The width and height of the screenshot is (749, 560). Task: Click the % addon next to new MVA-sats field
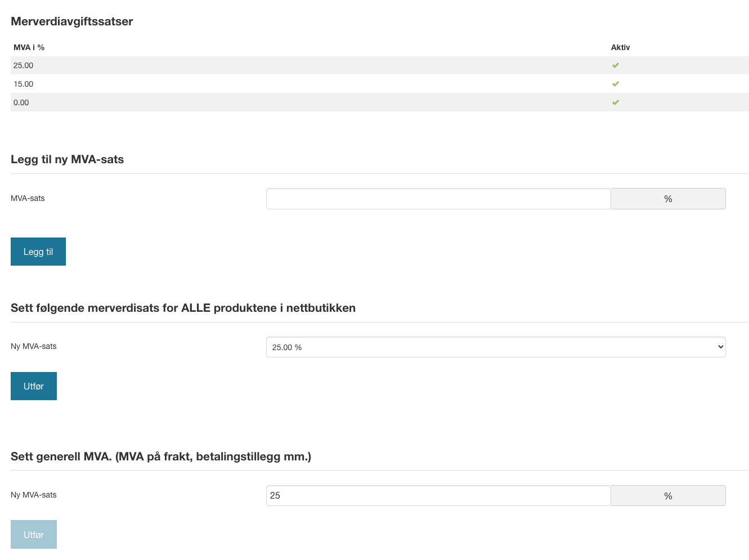click(x=668, y=199)
